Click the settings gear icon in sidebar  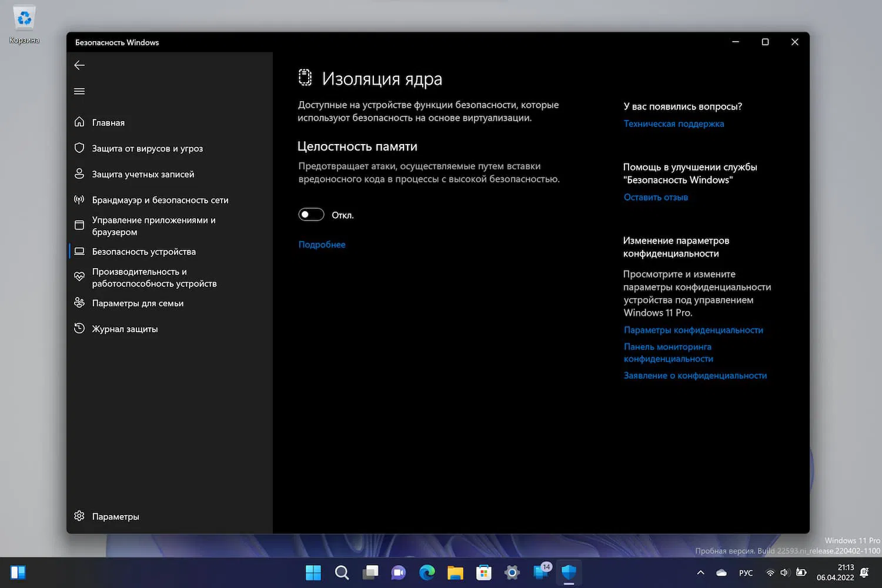[79, 516]
